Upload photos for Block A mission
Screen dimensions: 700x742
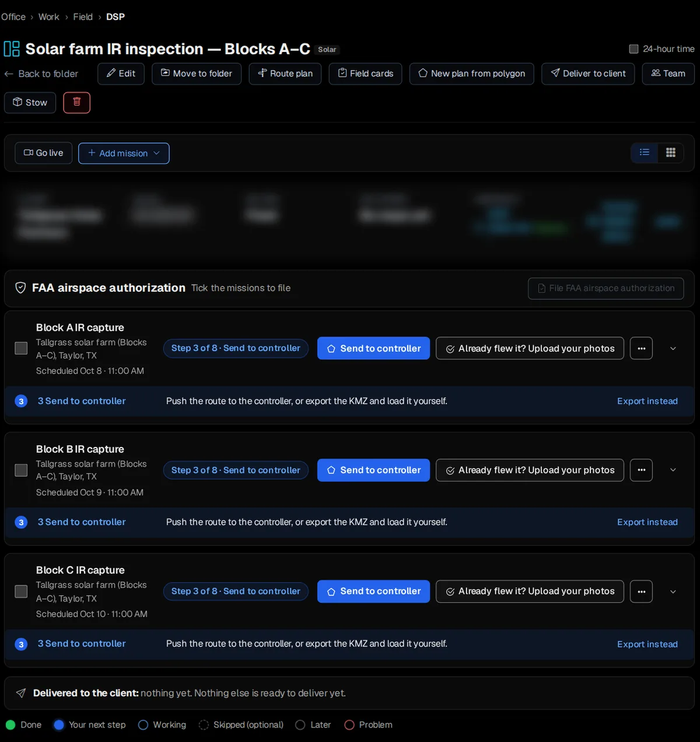click(x=530, y=348)
